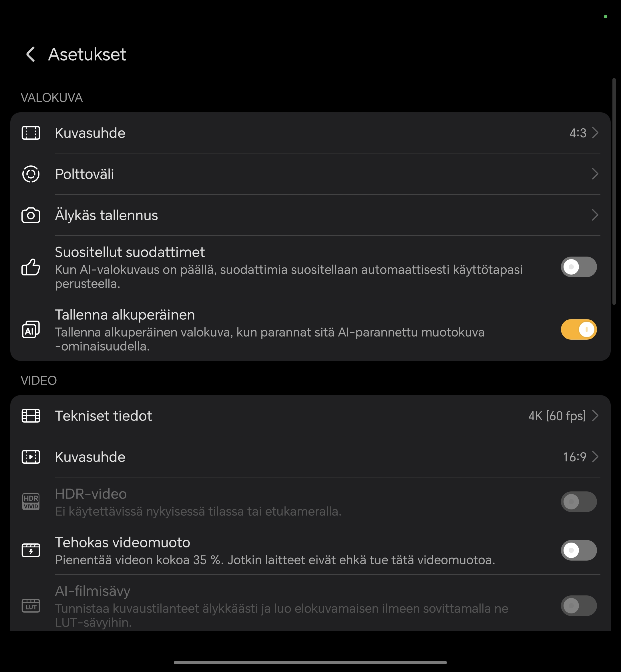Enable the Suositellut suodattimet switch
Image resolution: width=621 pixels, height=672 pixels.
point(579,267)
